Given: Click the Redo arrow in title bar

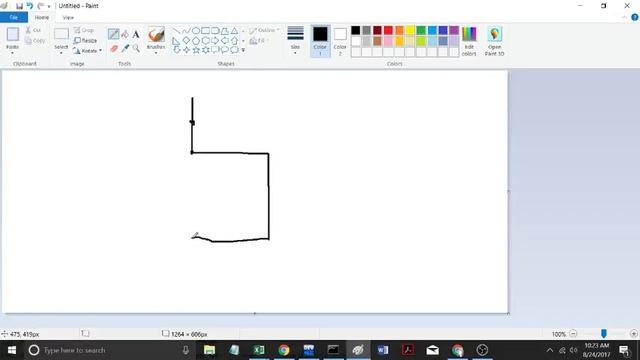Looking at the screenshot, I should click(x=40, y=6).
